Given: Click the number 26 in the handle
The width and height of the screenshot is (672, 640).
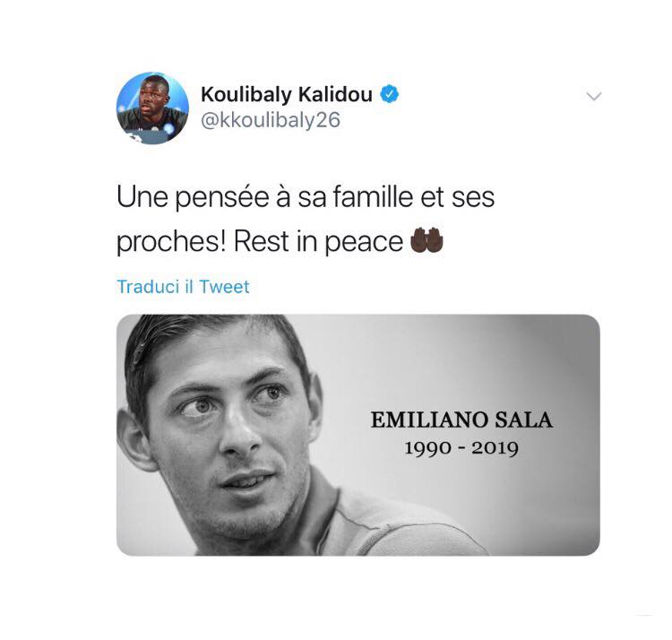Looking at the screenshot, I should (x=329, y=119).
